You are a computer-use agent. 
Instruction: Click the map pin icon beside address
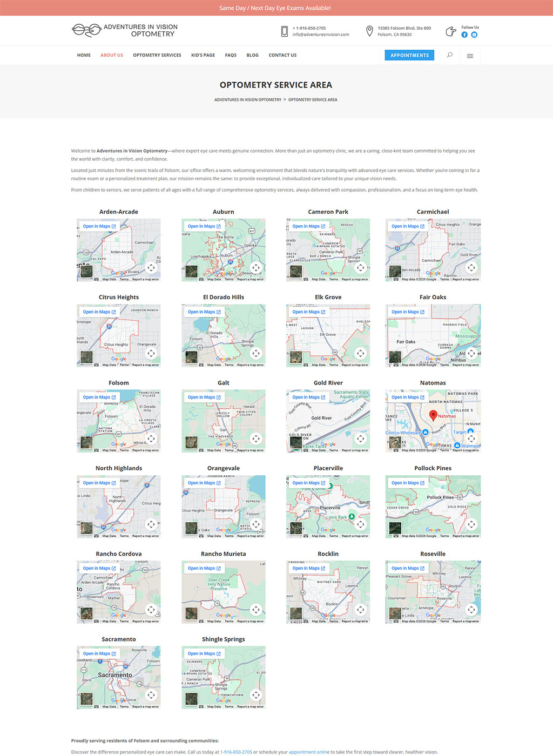(x=369, y=31)
